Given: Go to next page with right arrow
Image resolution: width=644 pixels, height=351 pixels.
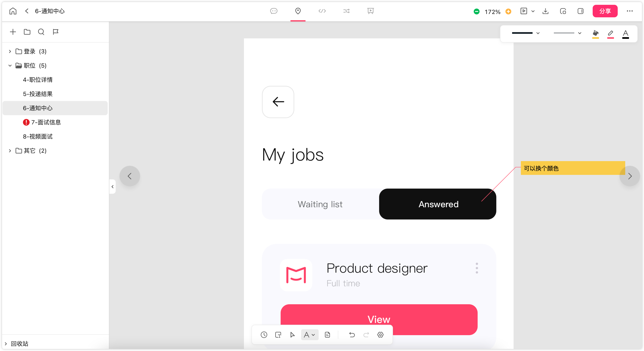Looking at the screenshot, I should (x=630, y=176).
